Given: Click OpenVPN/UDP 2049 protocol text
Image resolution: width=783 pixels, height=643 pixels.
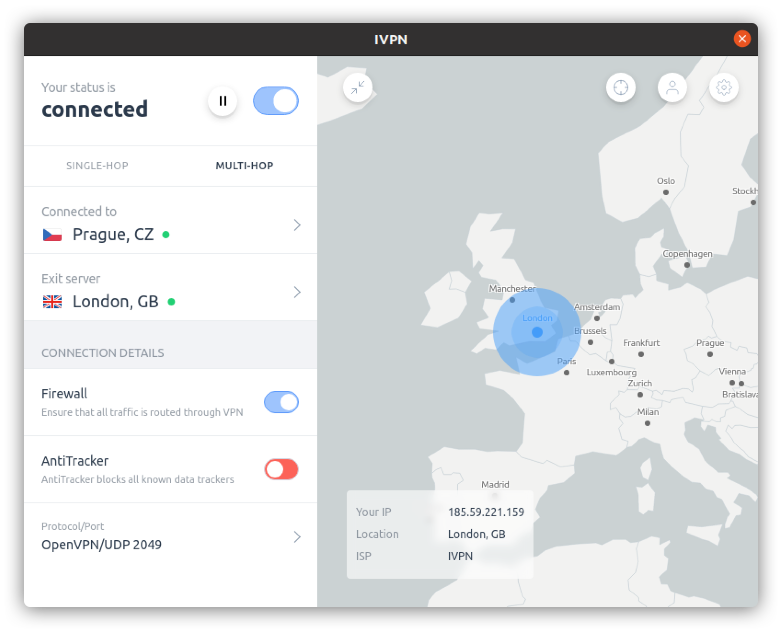Looking at the screenshot, I should click(101, 545).
